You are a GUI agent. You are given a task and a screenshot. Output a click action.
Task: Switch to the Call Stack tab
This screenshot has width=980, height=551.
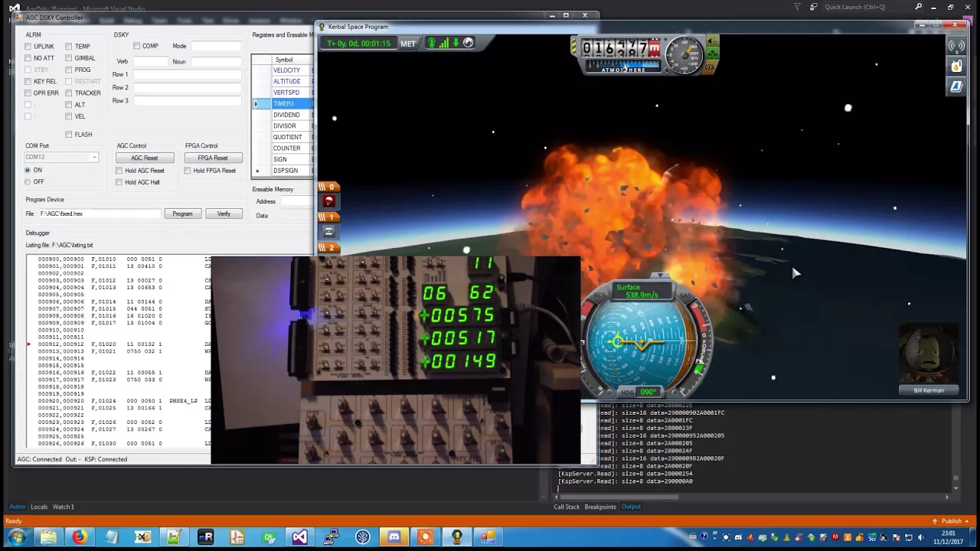pyautogui.click(x=567, y=507)
